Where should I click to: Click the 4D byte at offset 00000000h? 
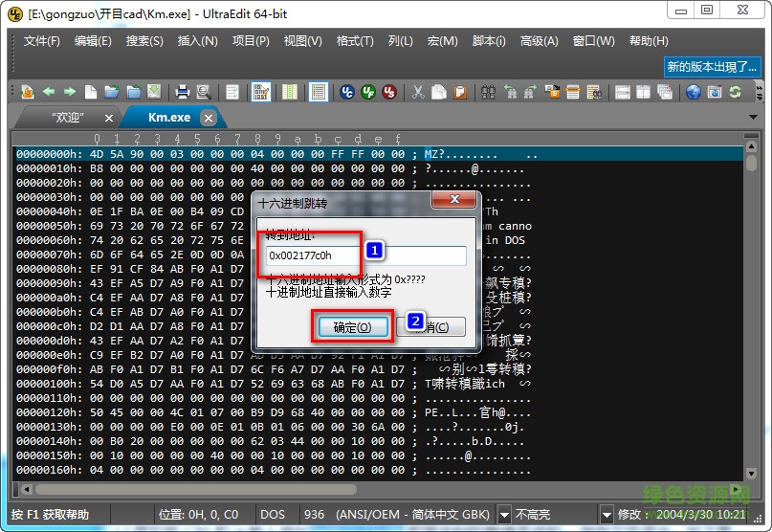tap(97, 154)
